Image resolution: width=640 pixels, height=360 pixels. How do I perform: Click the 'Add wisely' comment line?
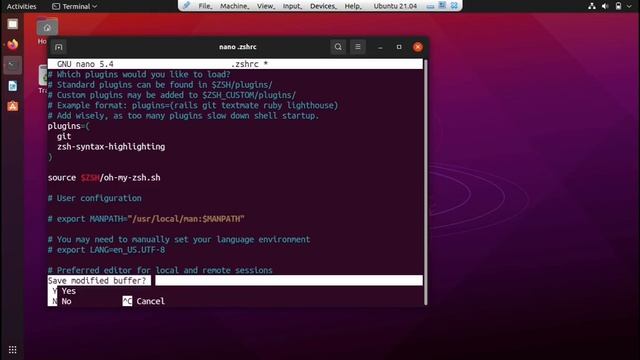(183, 116)
